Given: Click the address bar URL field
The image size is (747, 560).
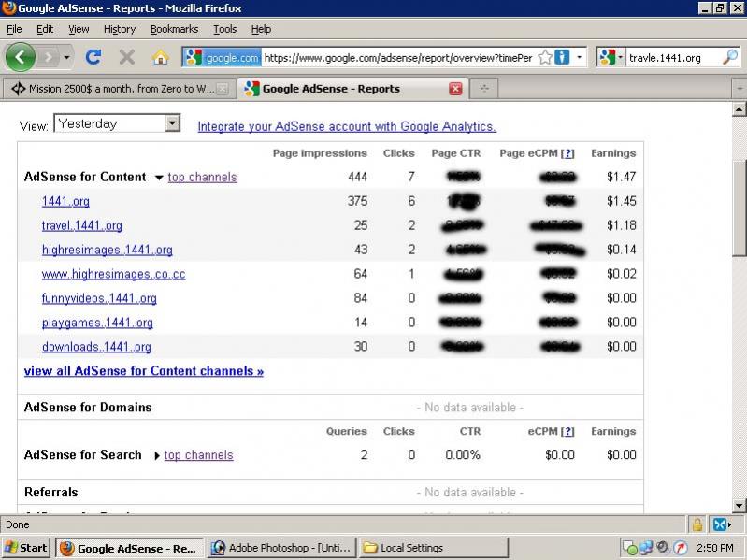Looking at the screenshot, I should 398,58.
